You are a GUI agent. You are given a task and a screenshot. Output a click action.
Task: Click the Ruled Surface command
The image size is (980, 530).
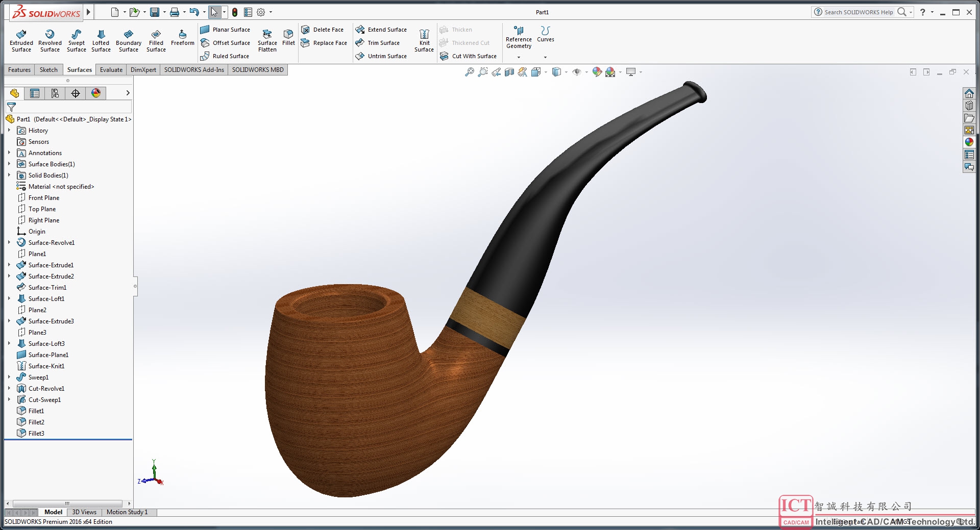[x=225, y=56]
